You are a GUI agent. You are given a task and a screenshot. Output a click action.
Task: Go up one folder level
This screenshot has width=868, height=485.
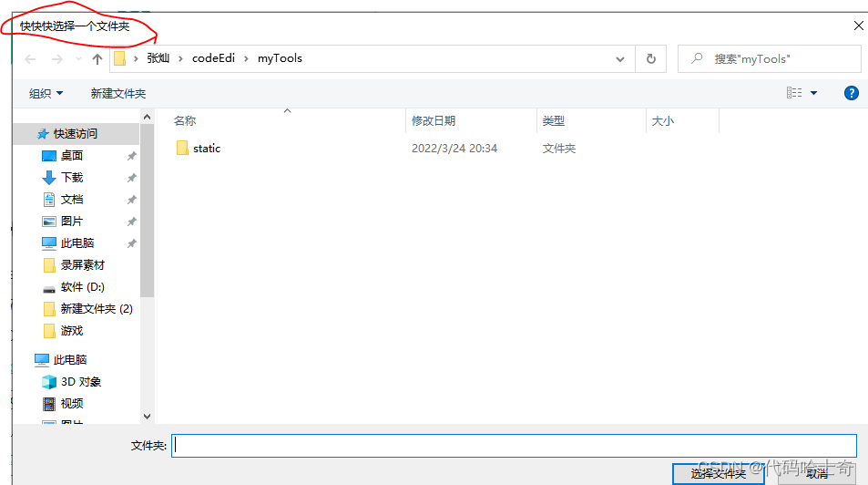pyautogui.click(x=97, y=58)
